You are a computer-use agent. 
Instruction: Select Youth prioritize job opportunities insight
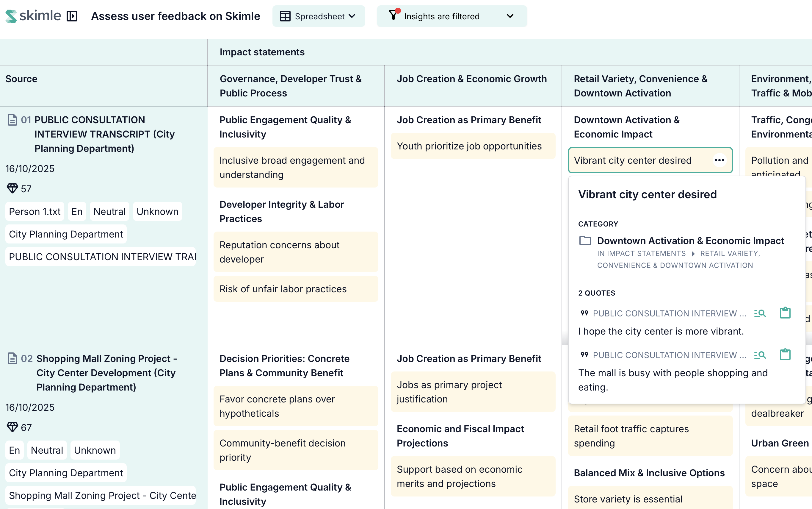[x=469, y=146]
